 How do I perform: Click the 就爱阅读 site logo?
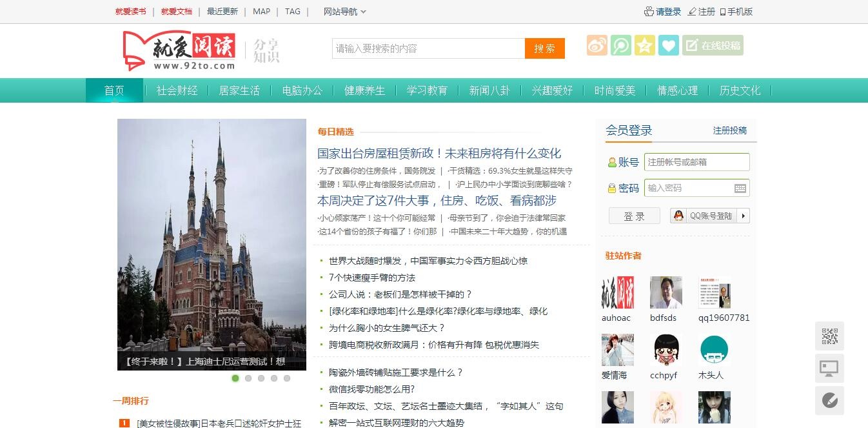point(179,51)
